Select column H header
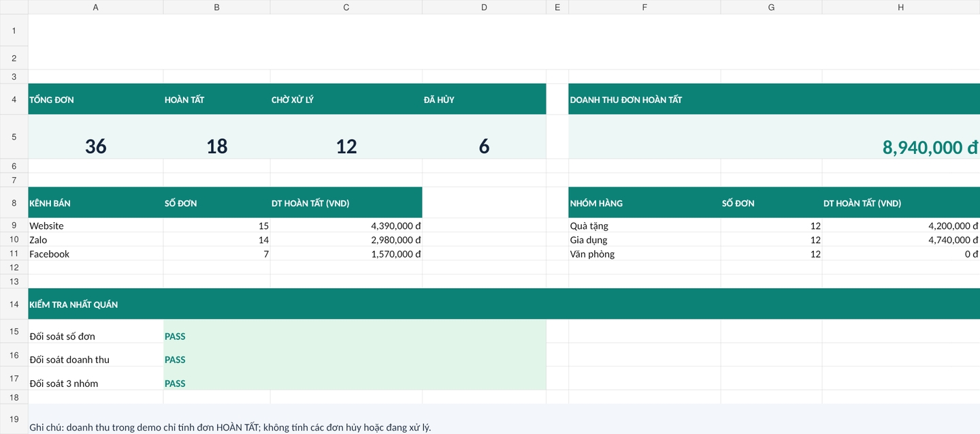Screen dimensions: 980x434 coord(901,7)
